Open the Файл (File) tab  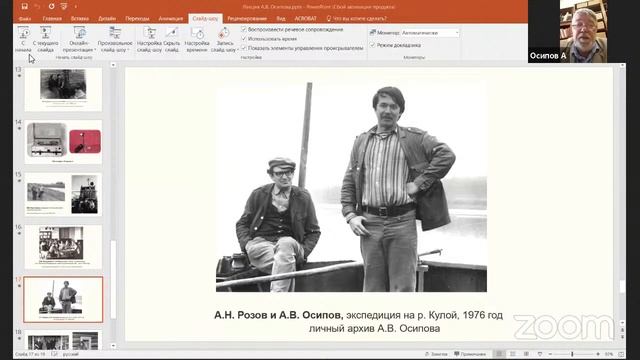[x=24, y=18]
